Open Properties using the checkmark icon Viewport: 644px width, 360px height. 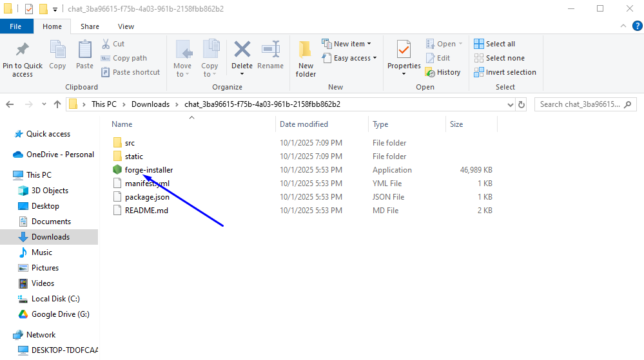[x=404, y=50]
